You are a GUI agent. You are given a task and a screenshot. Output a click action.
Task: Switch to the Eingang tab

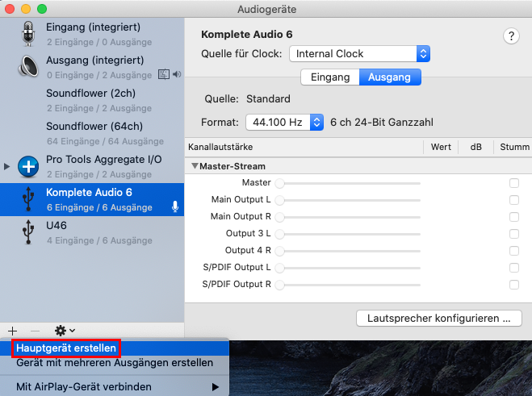(330, 77)
